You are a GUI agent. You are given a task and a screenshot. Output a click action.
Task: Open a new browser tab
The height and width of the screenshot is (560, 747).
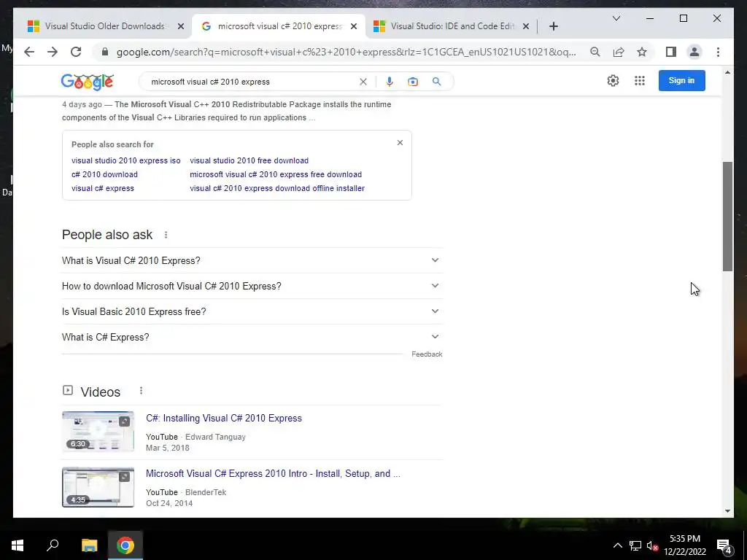553,26
